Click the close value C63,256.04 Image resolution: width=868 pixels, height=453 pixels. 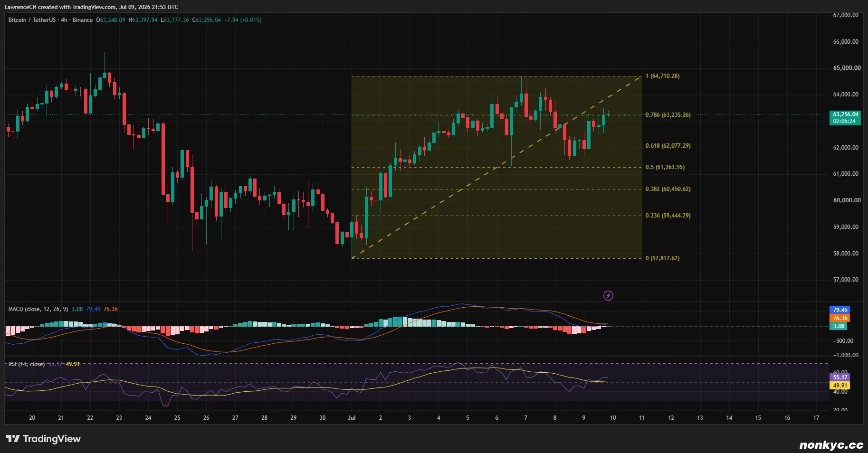click(x=207, y=20)
